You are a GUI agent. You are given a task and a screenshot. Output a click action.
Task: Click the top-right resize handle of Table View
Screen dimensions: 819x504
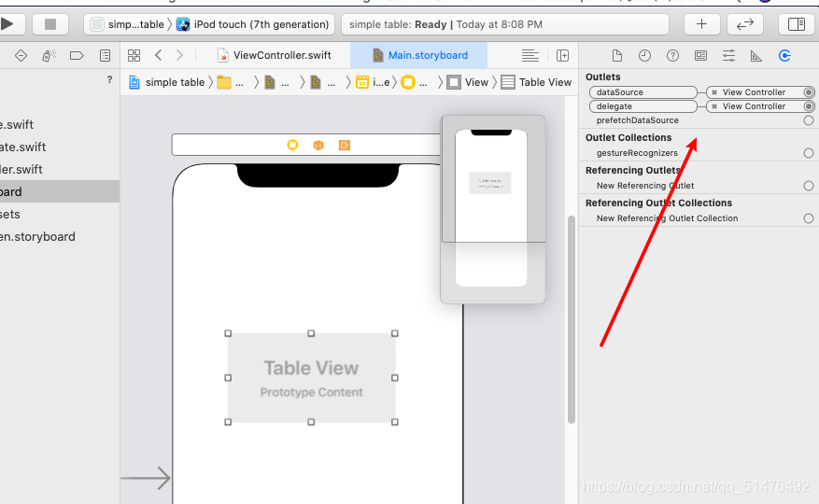pos(395,333)
